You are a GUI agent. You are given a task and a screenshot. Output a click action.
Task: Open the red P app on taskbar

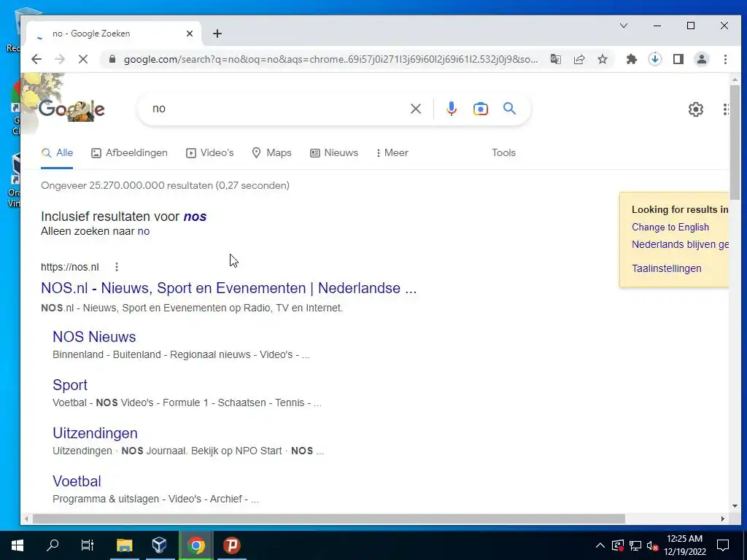[x=232, y=545]
